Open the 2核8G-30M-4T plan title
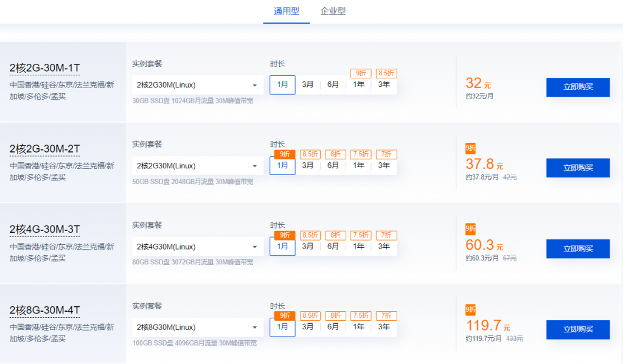The height and width of the screenshot is (364, 623). pyautogui.click(x=44, y=311)
